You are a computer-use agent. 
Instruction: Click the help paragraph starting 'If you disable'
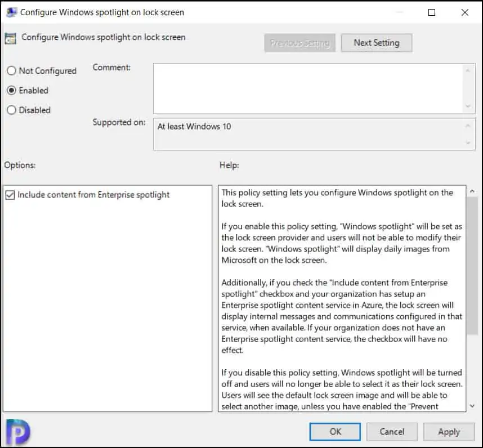[x=342, y=389]
